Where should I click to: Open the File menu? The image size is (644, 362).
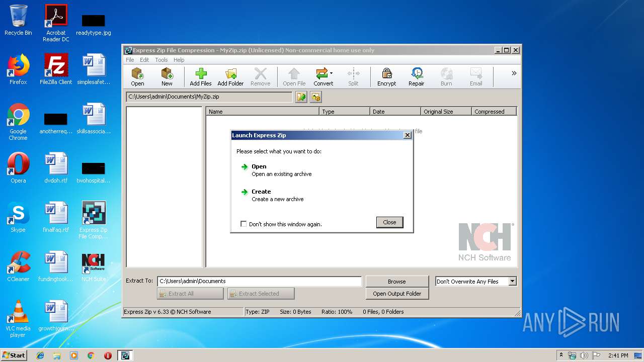pos(130,60)
